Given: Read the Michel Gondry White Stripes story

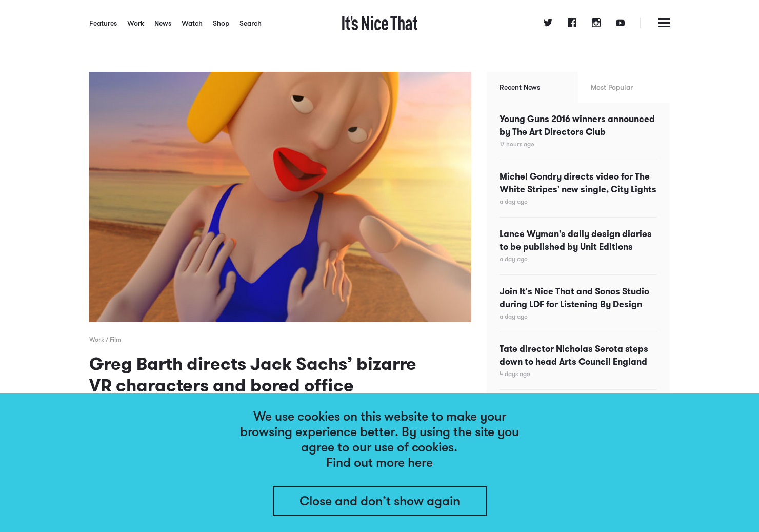Looking at the screenshot, I should click(578, 183).
